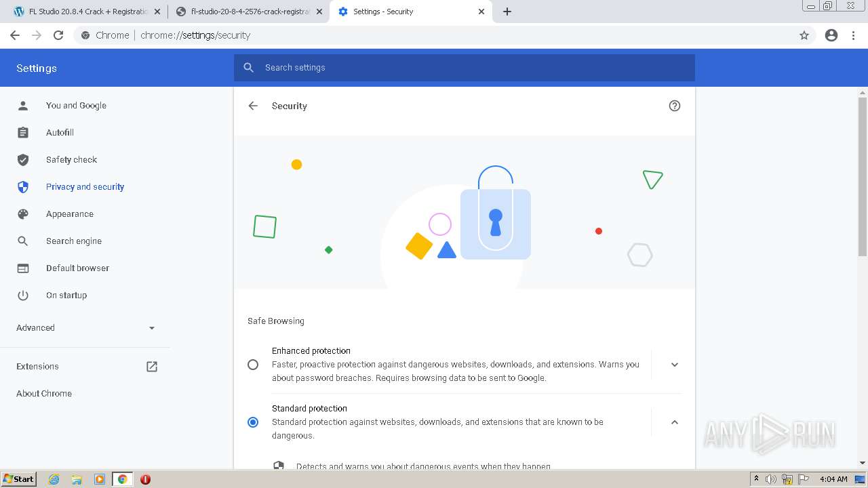This screenshot has width=868, height=488.
Task: Close the fl-studio-20-8-4-2576 tab
Action: tap(319, 12)
